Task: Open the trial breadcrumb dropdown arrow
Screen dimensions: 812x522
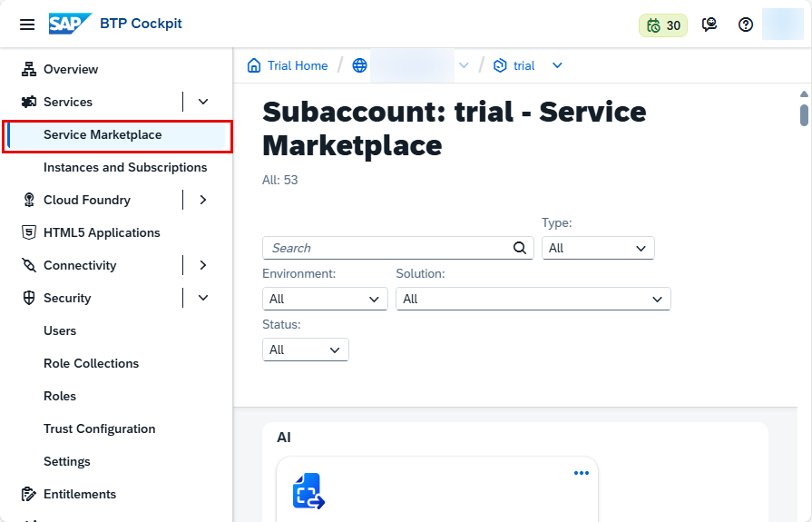Action: 557,65
